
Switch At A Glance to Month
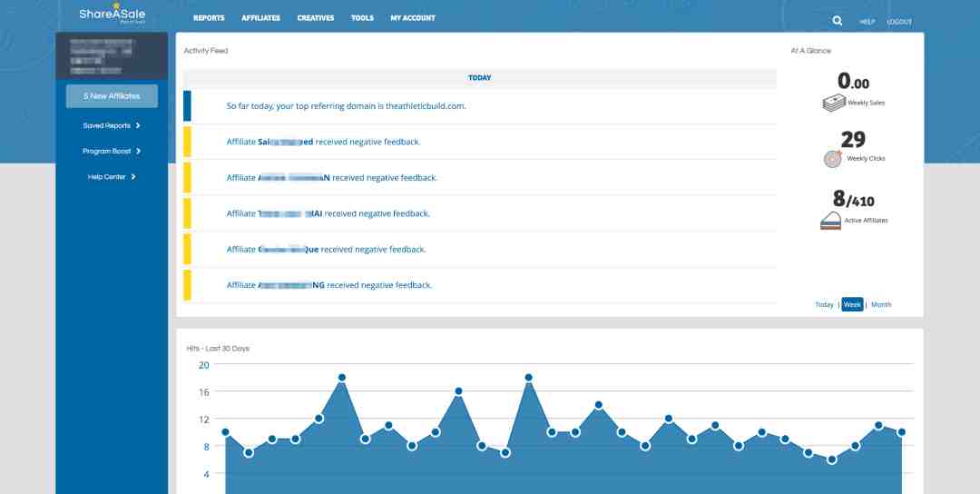[x=881, y=305]
